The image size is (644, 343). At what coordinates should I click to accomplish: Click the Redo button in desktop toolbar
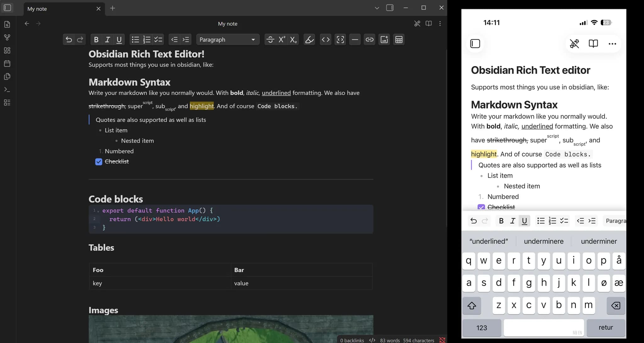[80, 40]
